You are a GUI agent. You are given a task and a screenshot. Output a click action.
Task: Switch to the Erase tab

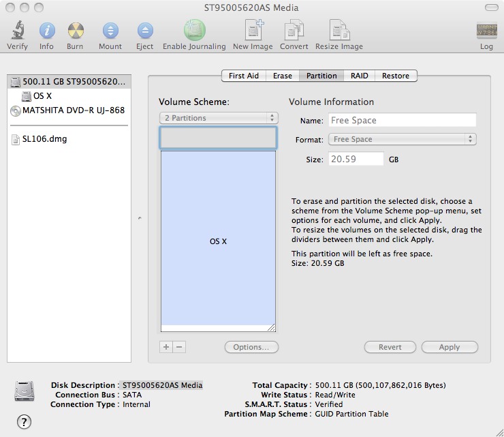tap(283, 76)
